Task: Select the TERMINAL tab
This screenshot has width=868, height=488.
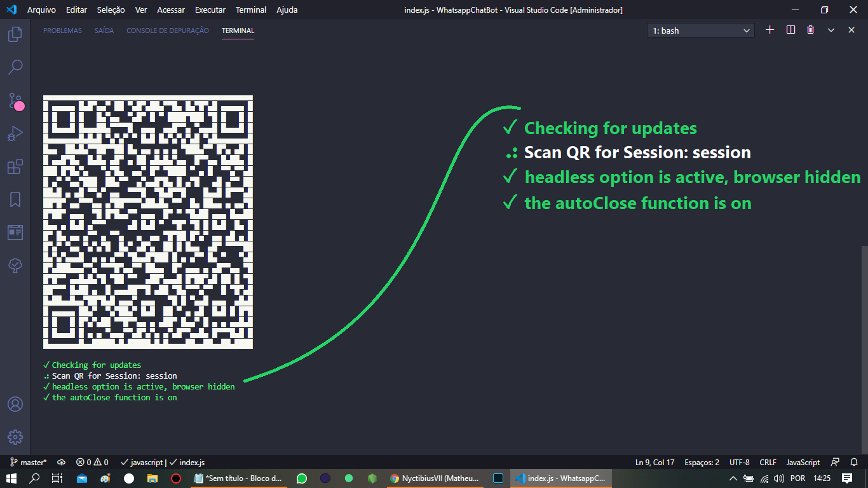Action: [238, 30]
